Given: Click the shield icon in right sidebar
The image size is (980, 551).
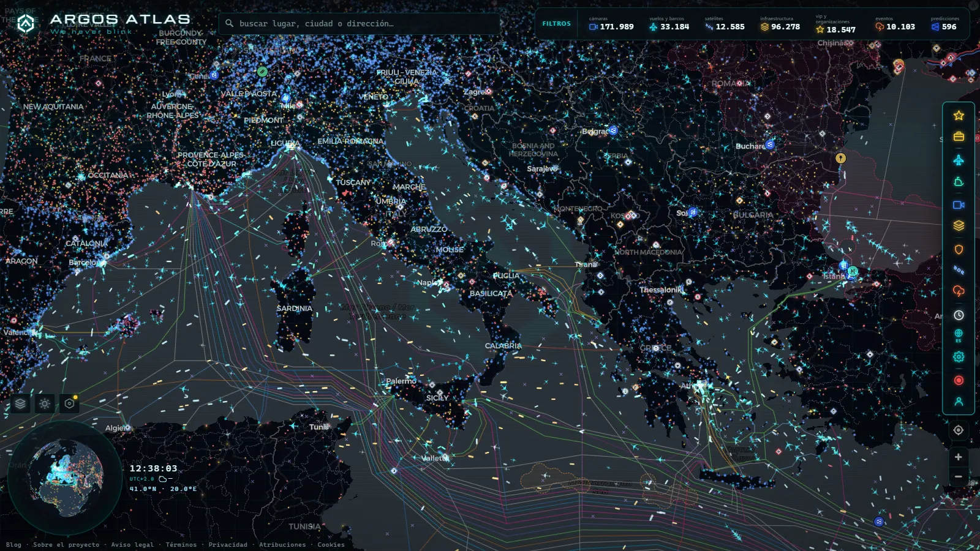Looking at the screenshot, I should pyautogui.click(x=959, y=249).
